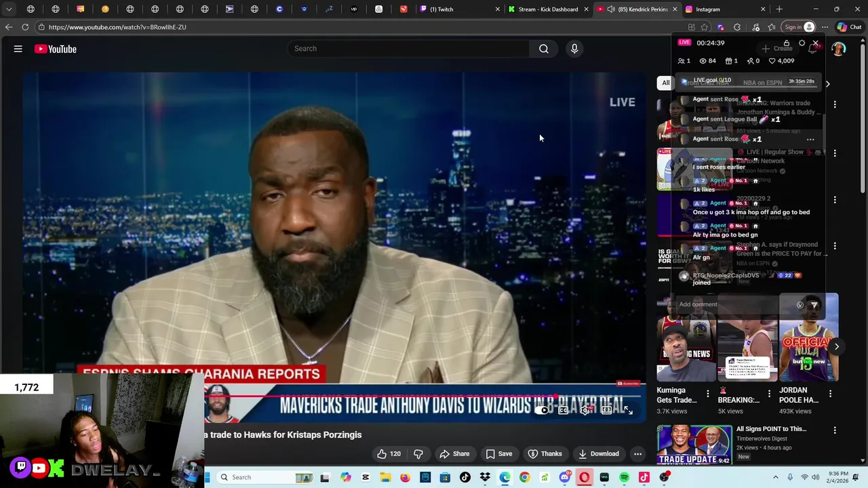Open Google Chrome from the taskbar
The width and height of the screenshot is (868, 488).
pyautogui.click(x=524, y=477)
